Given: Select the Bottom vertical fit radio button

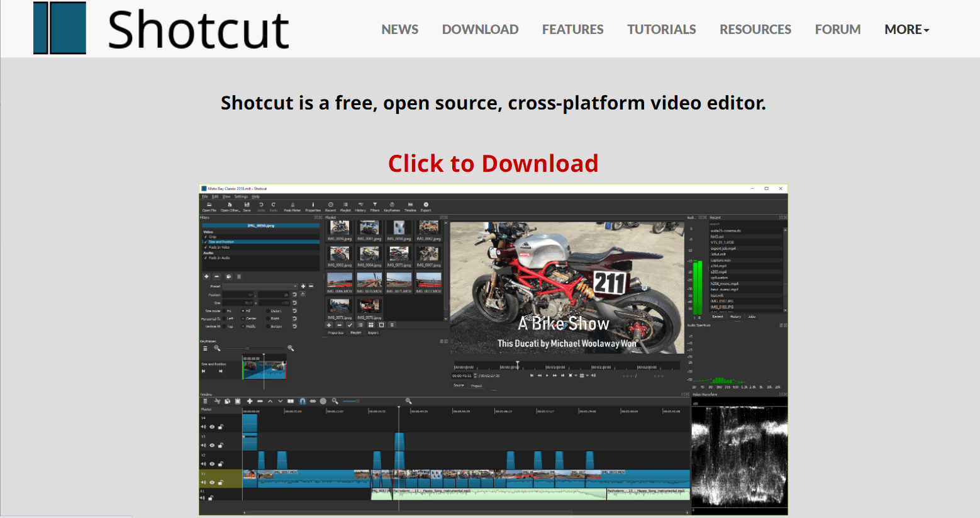Looking at the screenshot, I should pos(268,326).
